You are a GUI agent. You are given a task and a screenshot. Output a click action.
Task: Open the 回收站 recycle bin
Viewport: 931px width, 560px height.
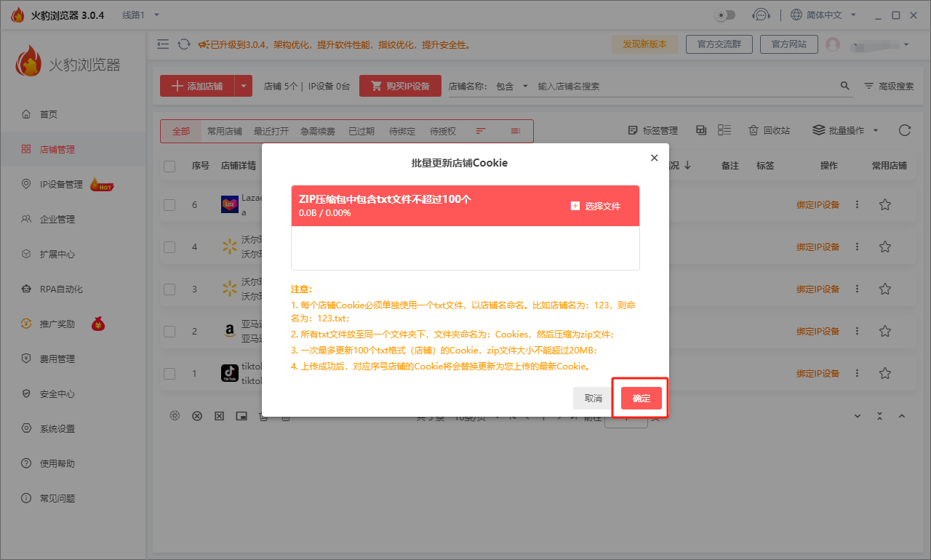[769, 130]
